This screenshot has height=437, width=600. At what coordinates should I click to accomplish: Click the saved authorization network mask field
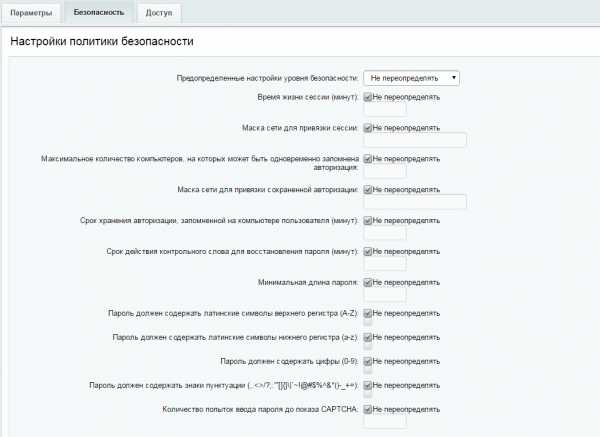415,202
